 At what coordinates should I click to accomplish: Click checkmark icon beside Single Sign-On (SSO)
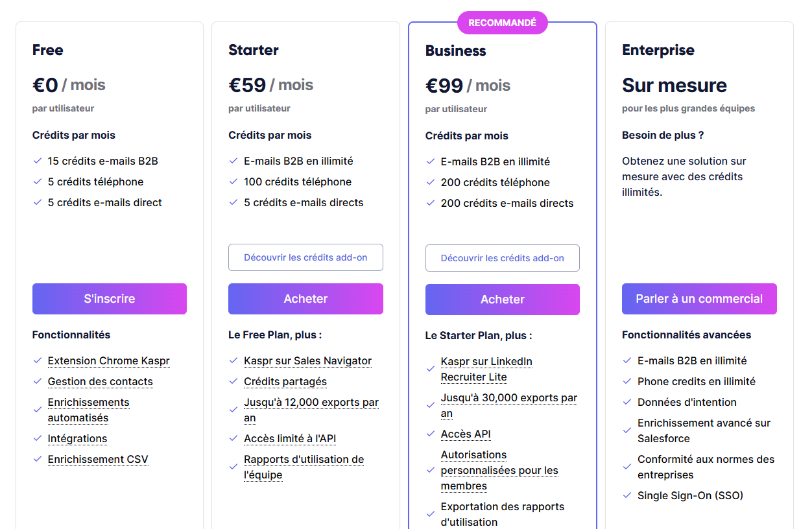(x=627, y=496)
